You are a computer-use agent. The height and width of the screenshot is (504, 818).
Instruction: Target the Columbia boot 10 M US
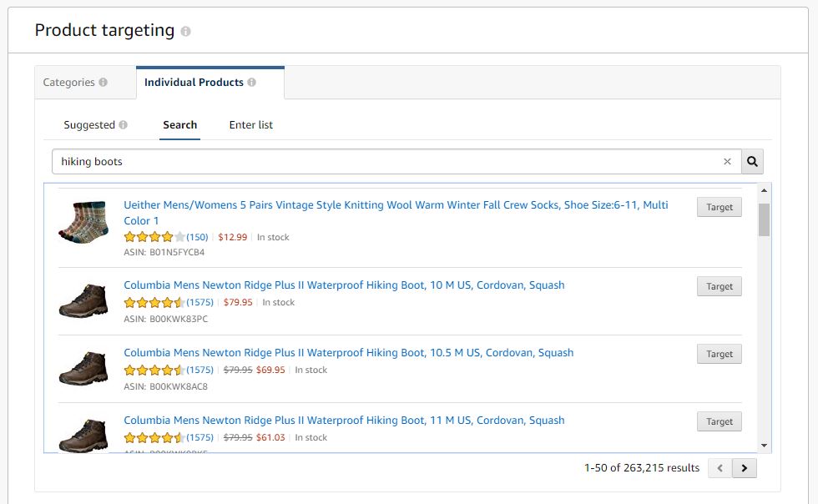(x=720, y=286)
